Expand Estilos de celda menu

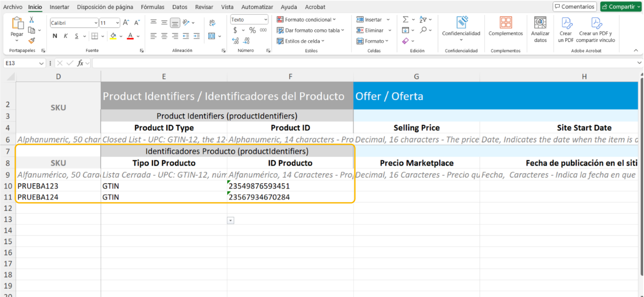(x=301, y=41)
